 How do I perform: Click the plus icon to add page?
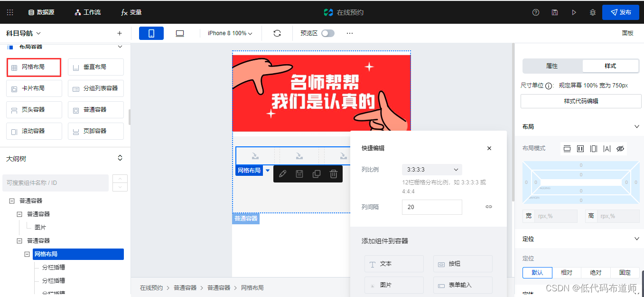pos(120,33)
